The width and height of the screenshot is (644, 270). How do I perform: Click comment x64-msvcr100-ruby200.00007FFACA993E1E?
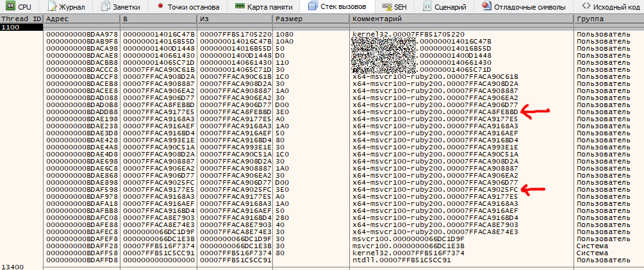coord(435,147)
